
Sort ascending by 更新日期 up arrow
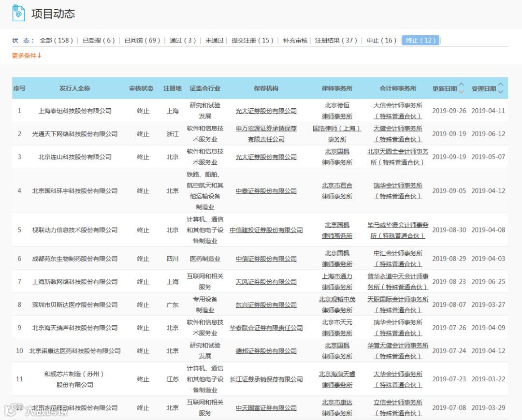pyautogui.click(x=461, y=85)
